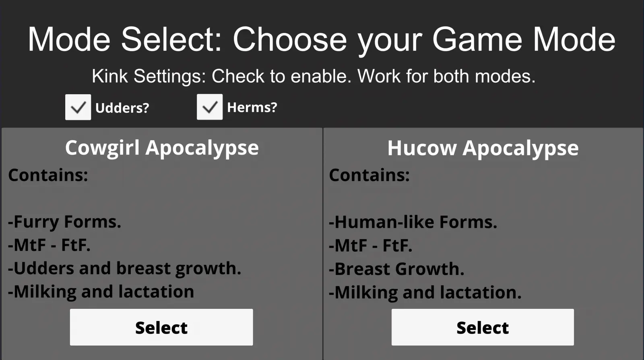The height and width of the screenshot is (360, 644).
Task: Click the Kink Settings instruction text
Action: pos(314,76)
